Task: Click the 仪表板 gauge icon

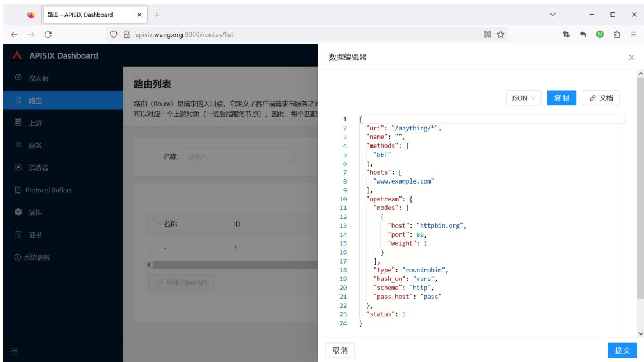Action: click(x=18, y=78)
